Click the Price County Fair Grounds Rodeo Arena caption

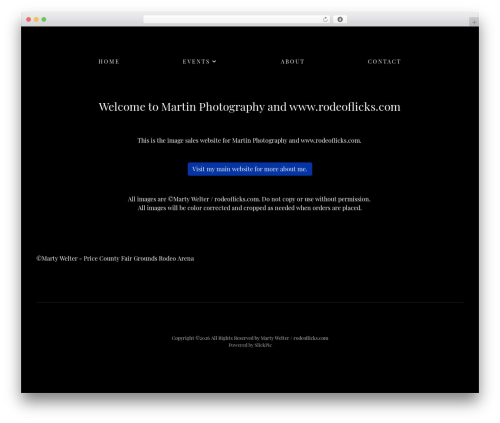115,258
